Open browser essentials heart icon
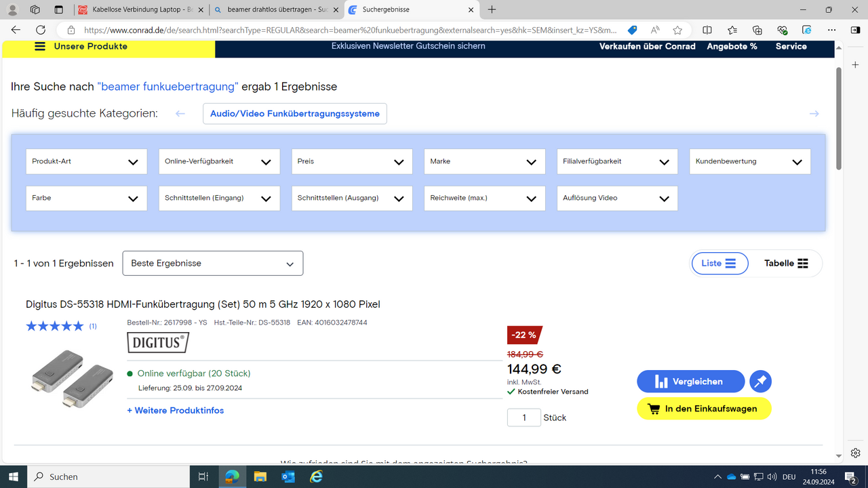Screen dimensions: 868x488 [x=782, y=30]
